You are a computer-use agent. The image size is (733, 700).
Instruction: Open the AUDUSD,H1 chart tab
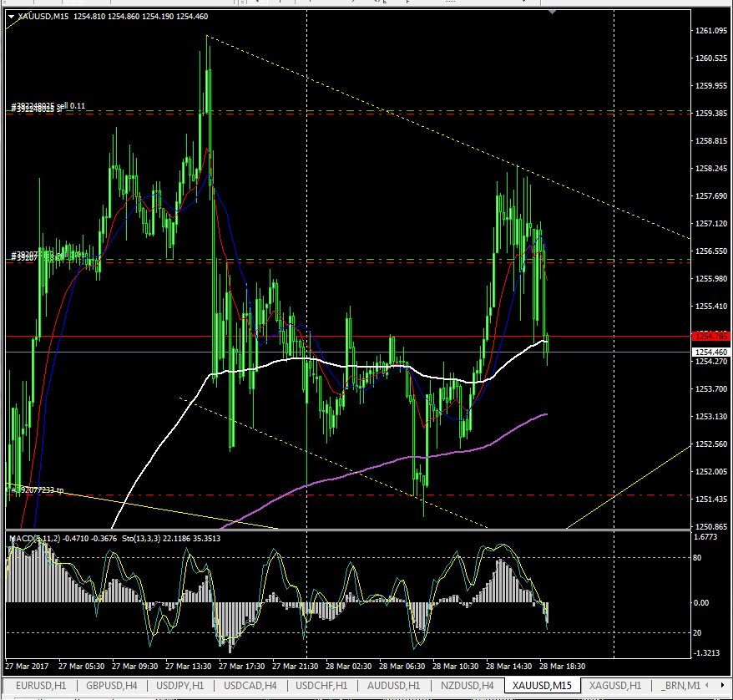[x=393, y=686]
